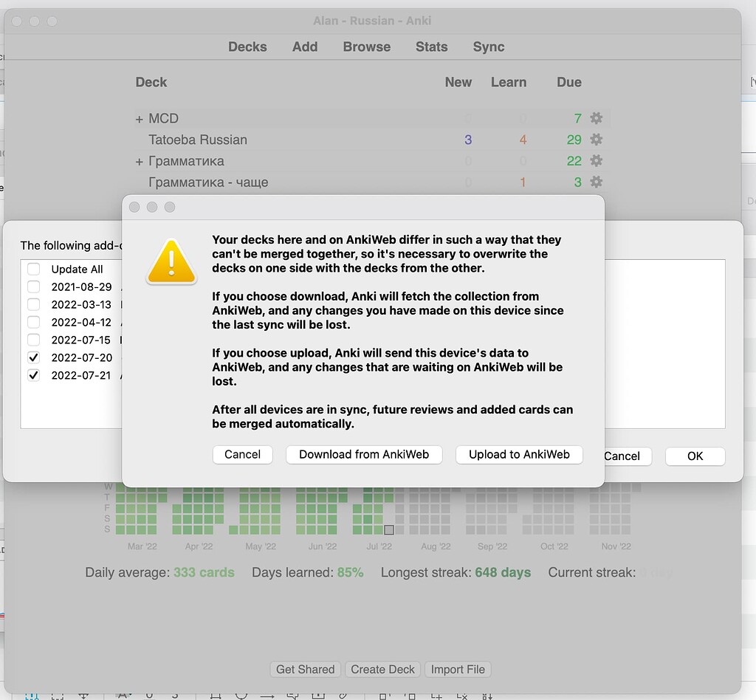Expand the MCD deck
The height and width of the screenshot is (700, 756).
click(139, 118)
